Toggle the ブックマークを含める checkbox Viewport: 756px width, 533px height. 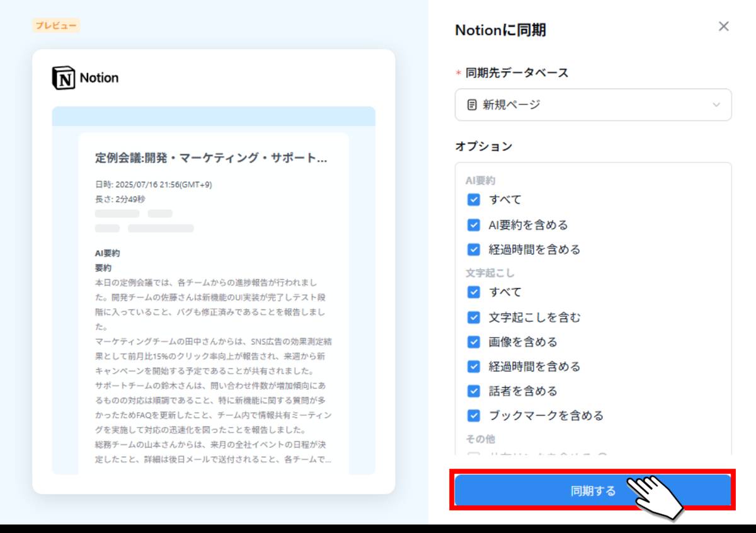coord(474,416)
